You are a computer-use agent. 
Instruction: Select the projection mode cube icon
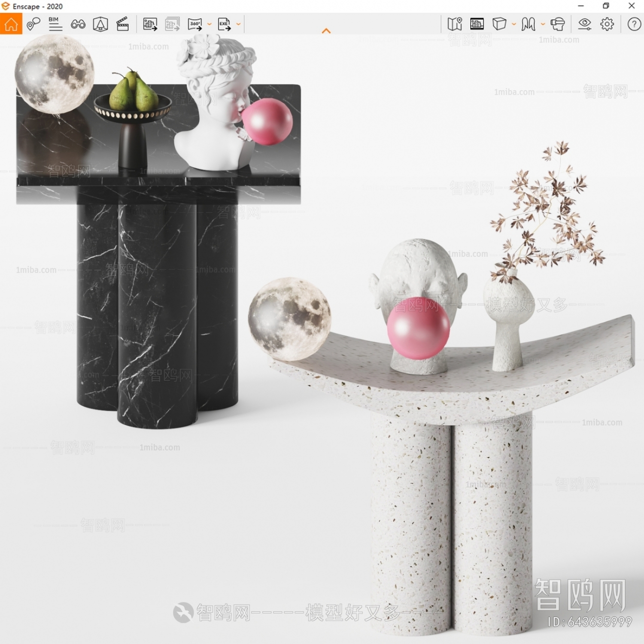click(x=499, y=24)
